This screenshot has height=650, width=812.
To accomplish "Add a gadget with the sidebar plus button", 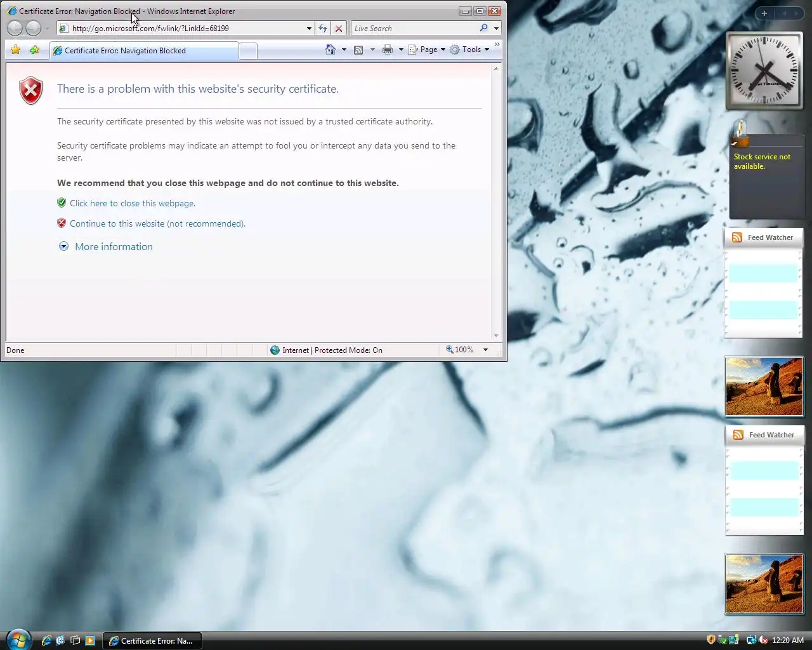I will point(764,13).
